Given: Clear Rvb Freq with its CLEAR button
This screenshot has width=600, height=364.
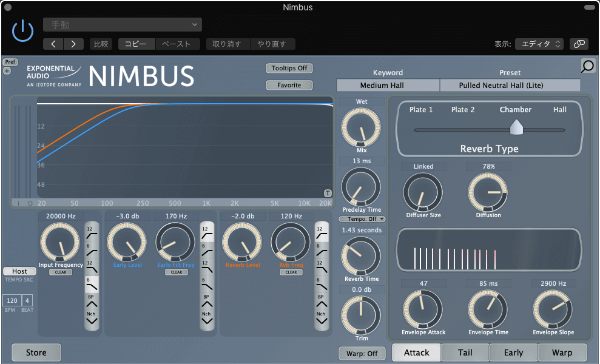Looking at the screenshot, I should coord(291,272).
